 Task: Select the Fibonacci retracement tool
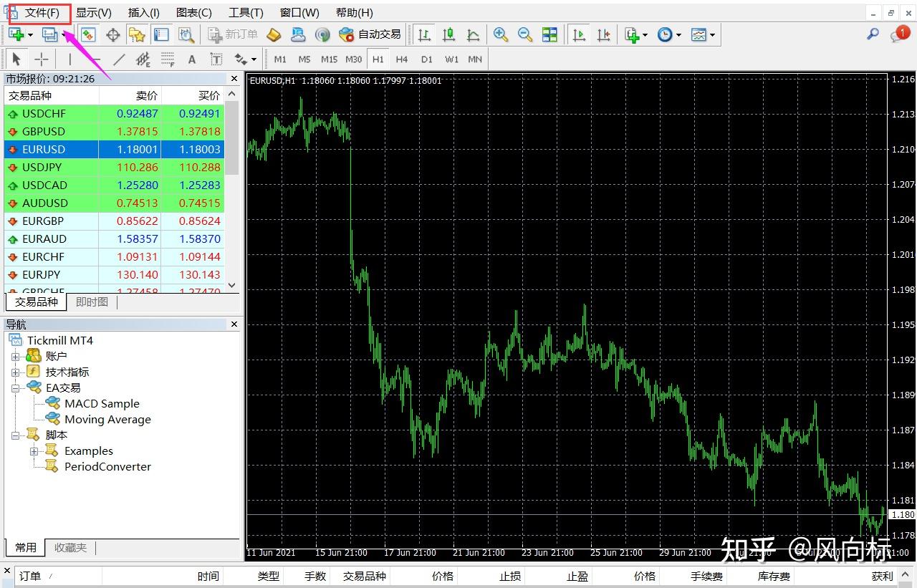(x=168, y=59)
